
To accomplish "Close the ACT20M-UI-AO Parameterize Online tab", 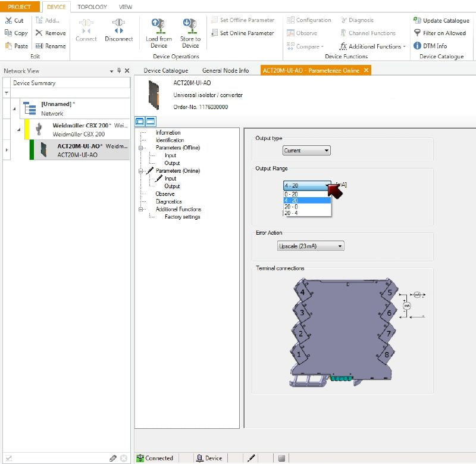I will pyautogui.click(x=367, y=70).
